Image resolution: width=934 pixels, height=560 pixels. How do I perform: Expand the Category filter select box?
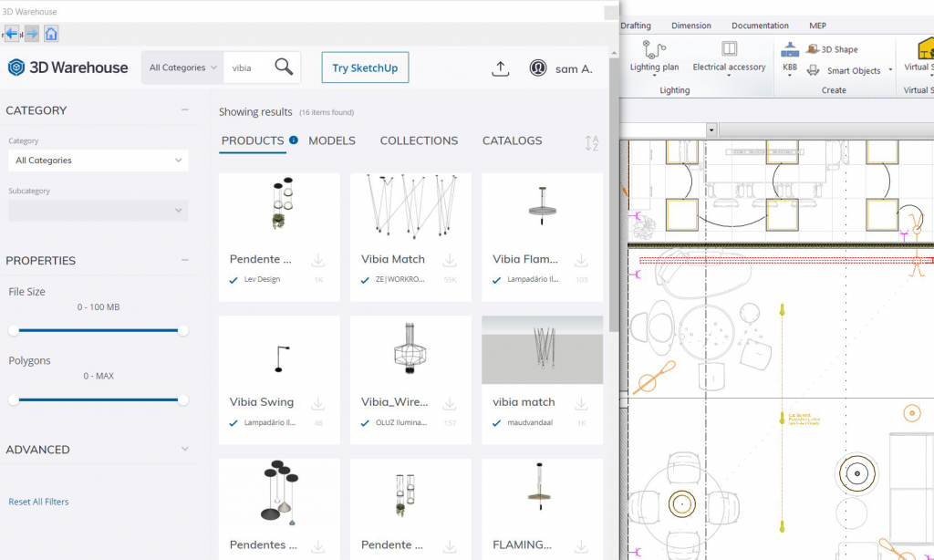click(98, 161)
